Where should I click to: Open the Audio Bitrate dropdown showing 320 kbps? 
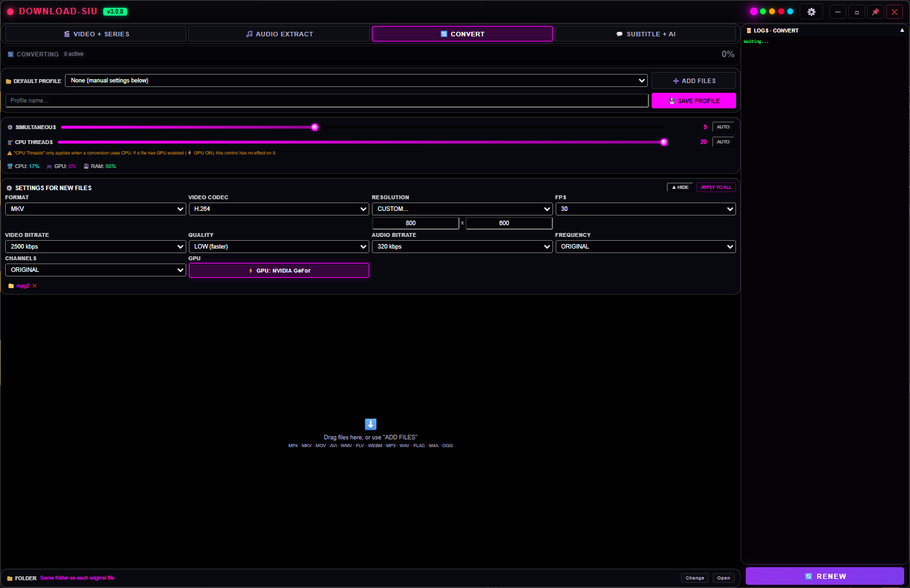(462, 247)
